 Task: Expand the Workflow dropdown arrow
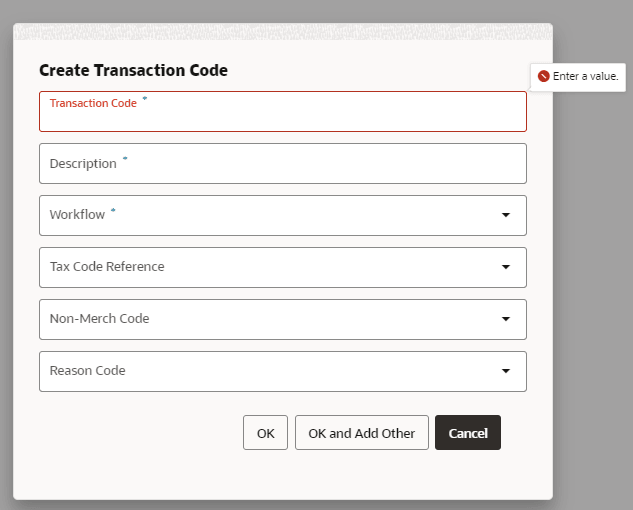click(x=505, y=215)
